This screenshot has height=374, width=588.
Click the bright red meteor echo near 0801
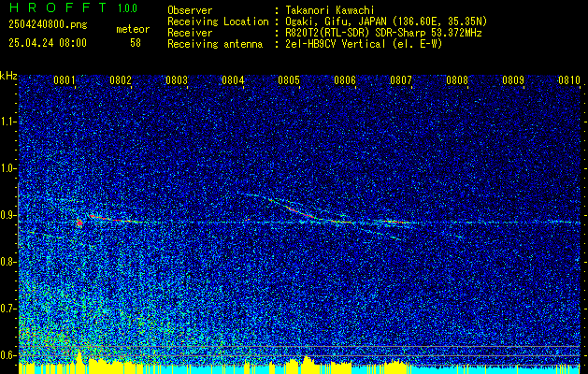79,223
